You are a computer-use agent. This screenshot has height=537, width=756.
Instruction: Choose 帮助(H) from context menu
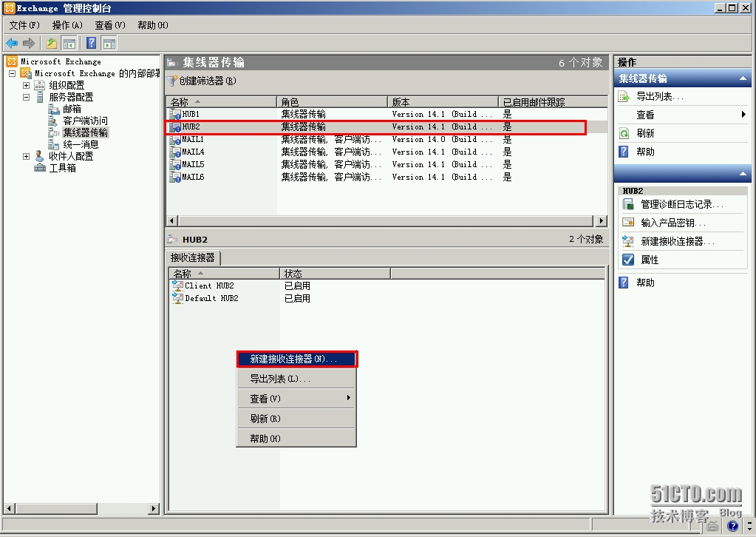click(296, 438)
